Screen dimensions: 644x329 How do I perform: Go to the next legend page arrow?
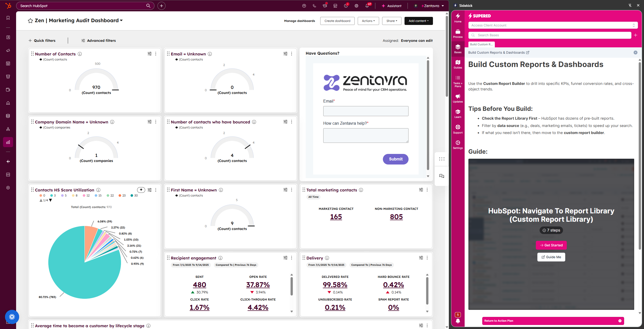pos(51,200)
